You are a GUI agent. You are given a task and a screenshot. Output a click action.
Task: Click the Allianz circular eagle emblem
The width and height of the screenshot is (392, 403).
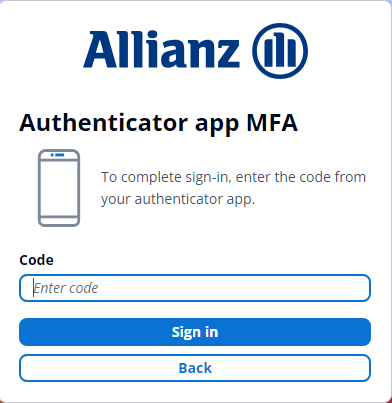[x=280, y=51]
